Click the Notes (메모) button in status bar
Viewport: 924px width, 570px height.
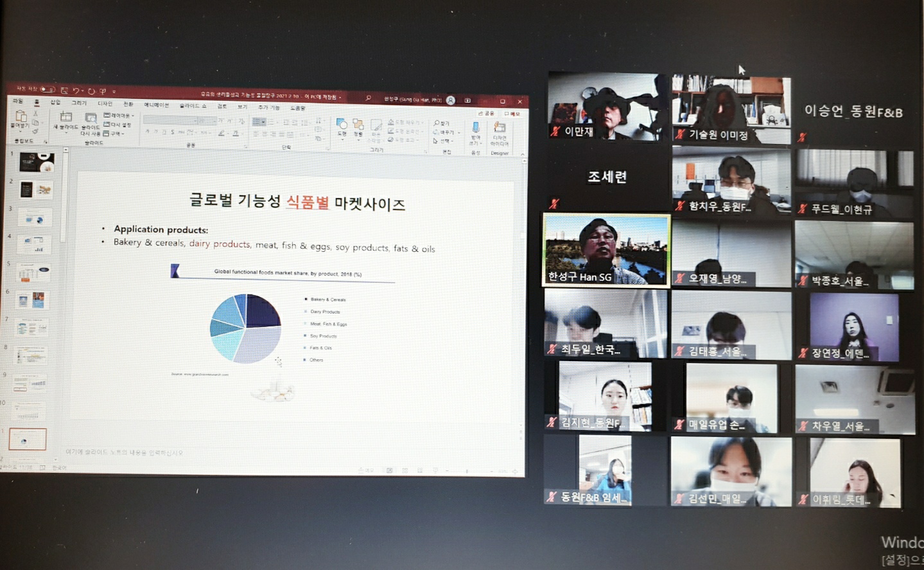coord(366,470)
